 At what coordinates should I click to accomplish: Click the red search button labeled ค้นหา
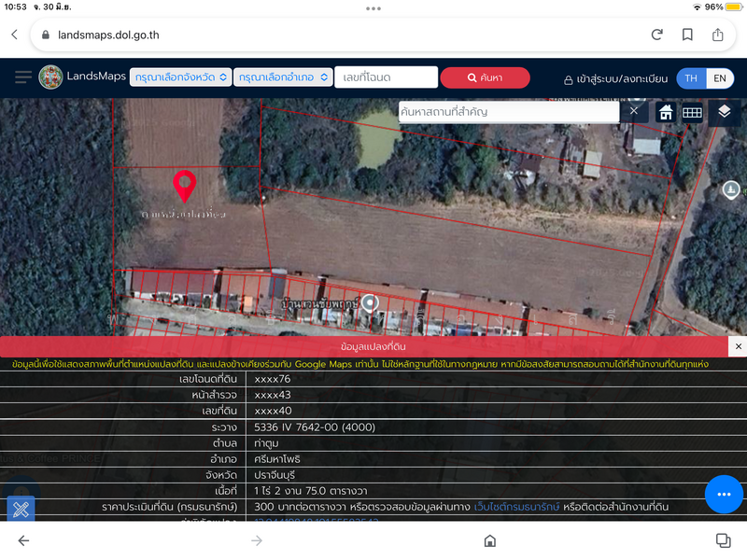point(485,77)
